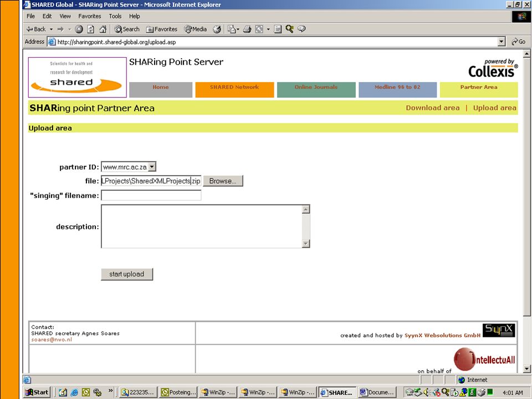Click inside the description text area
This screenshot has height=399, width=532.
coord(201,226)
